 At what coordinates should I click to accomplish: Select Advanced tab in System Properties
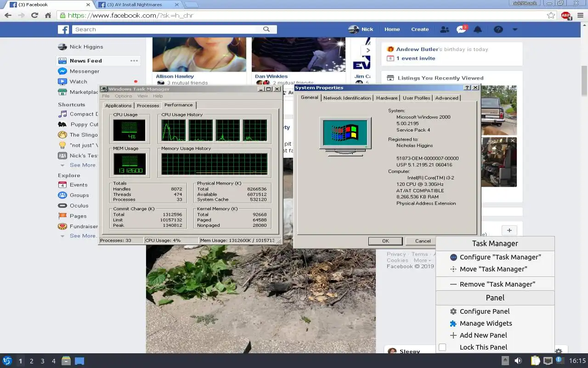[447, 98]
